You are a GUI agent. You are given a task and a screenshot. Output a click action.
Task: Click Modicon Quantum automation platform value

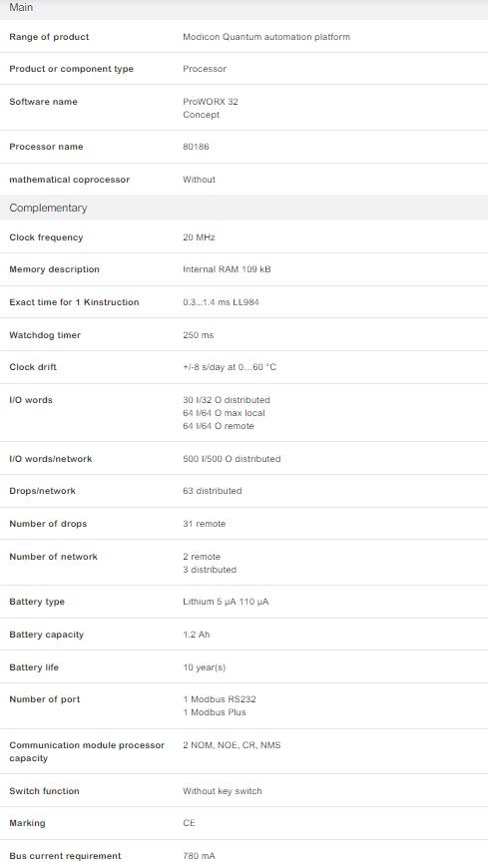pyautogui.click(x=266, y=37)
